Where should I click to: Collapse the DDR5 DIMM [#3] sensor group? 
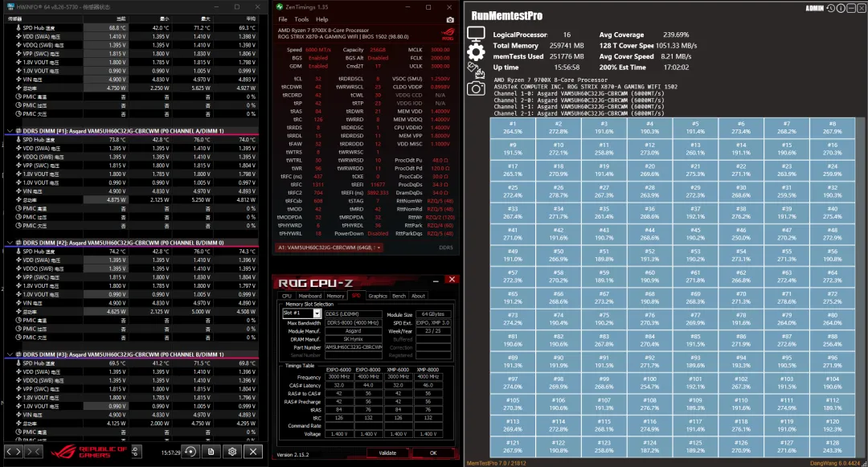coord(10,354)
